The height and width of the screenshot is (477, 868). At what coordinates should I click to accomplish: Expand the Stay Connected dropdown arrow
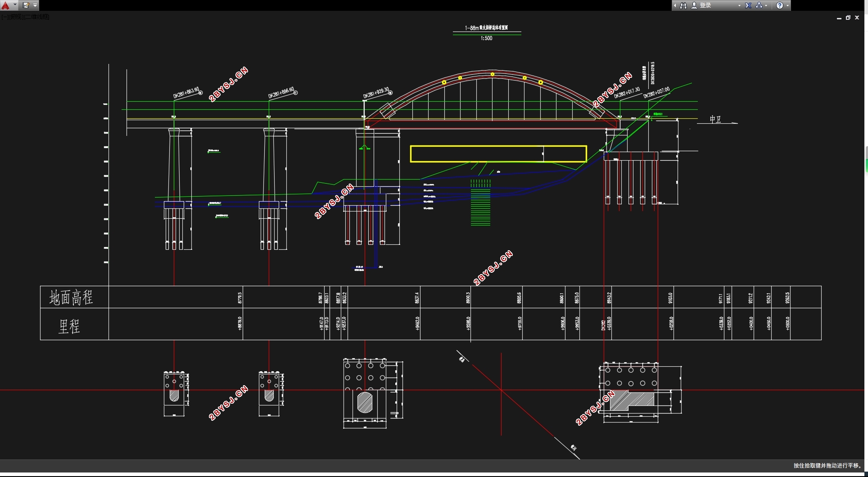(x=766, y=5)
